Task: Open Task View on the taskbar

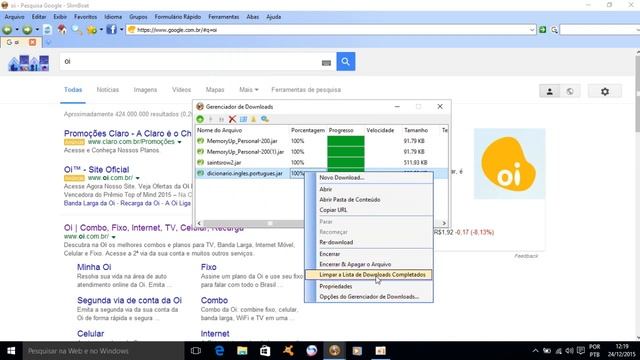Action: pos(196,351)
